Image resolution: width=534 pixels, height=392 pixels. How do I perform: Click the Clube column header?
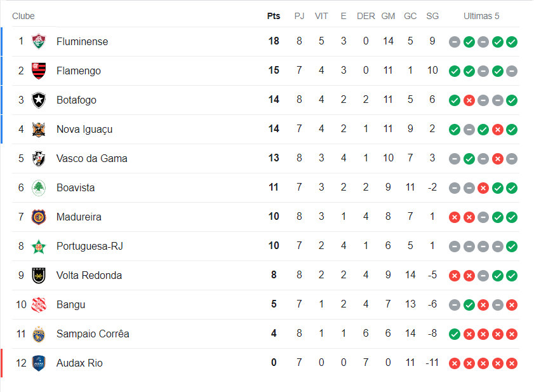point(23,16)
